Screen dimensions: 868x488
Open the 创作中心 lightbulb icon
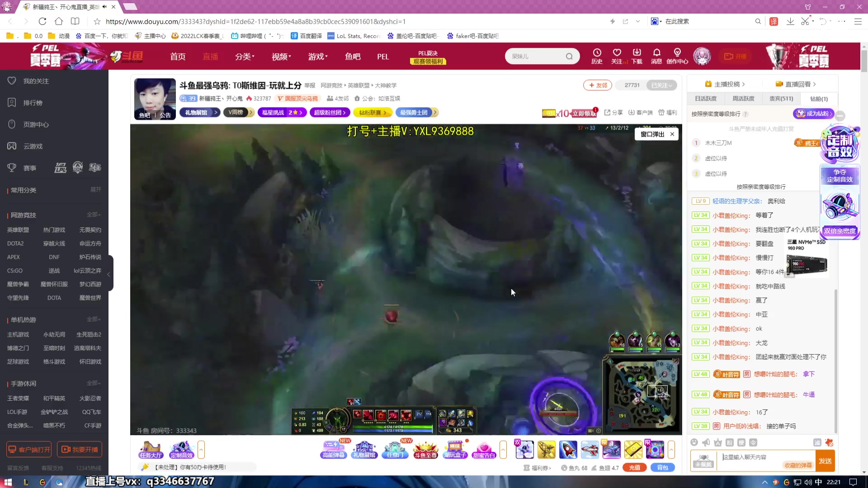click(x=677, y=56)
